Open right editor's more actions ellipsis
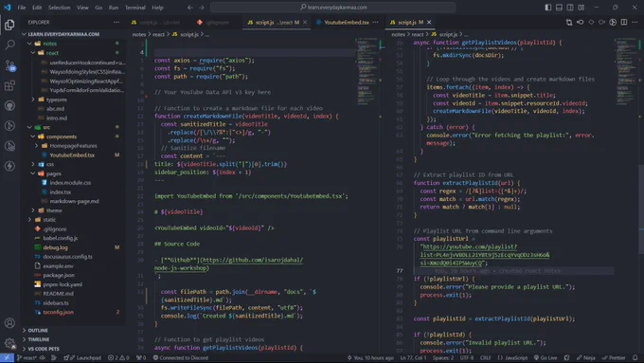The width and height of the screenshot is (644, 363). pos(635,22)
